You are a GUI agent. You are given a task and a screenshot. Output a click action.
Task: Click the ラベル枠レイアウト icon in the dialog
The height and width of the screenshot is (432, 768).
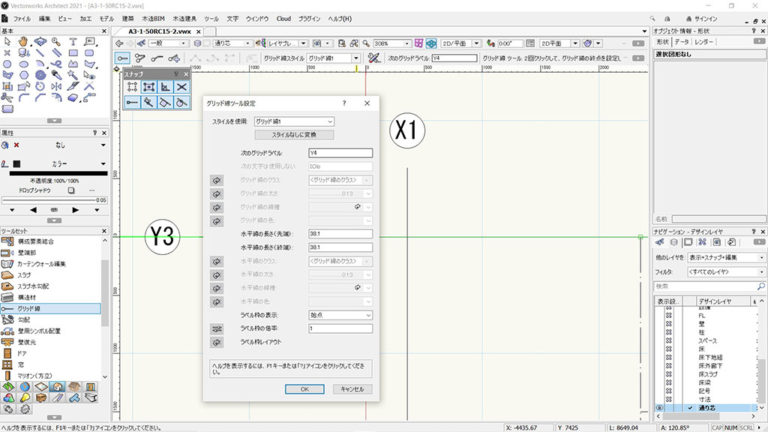[x=216, y=342]
